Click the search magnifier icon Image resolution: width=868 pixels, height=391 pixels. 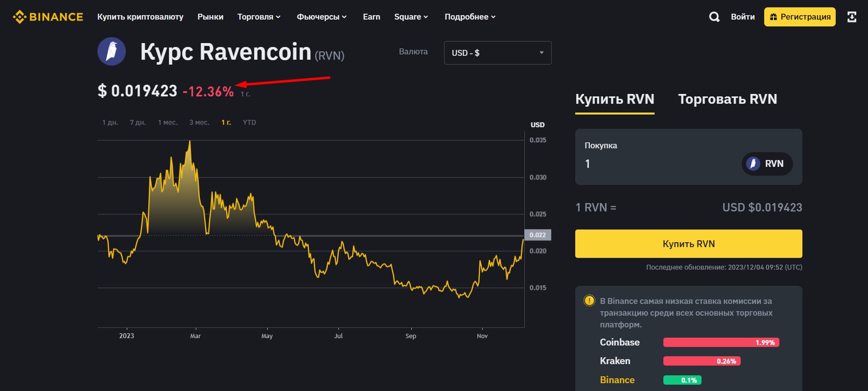coord(714,17)
